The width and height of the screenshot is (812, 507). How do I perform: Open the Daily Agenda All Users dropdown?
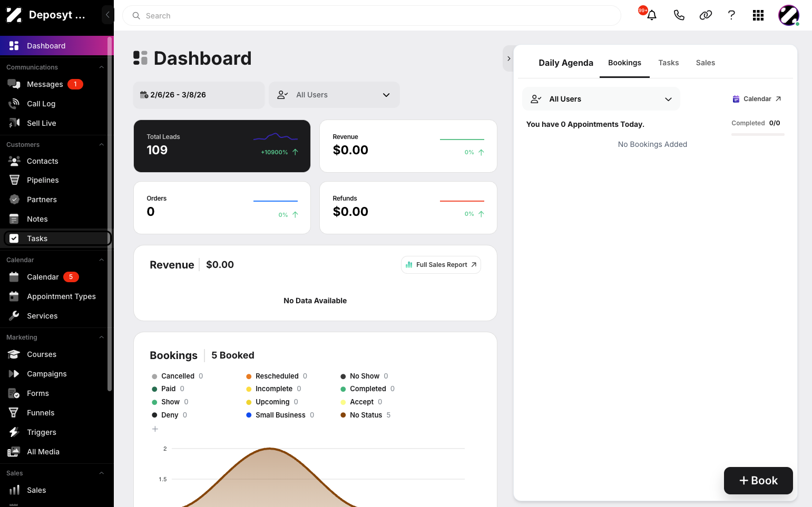[x=601, y=99]
